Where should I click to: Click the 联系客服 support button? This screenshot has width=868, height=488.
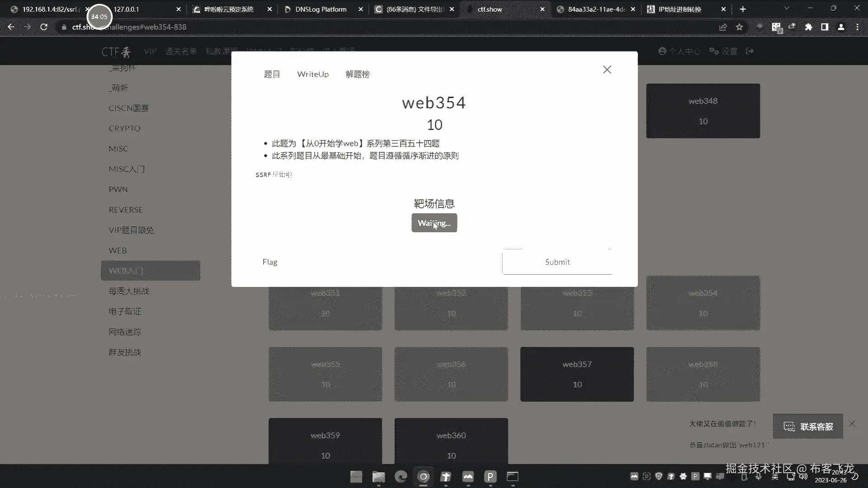pos(808,427)
